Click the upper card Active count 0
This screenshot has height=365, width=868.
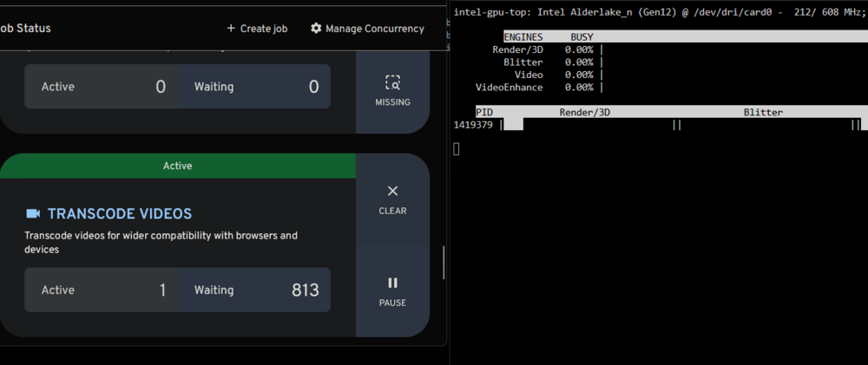[160, 87]
